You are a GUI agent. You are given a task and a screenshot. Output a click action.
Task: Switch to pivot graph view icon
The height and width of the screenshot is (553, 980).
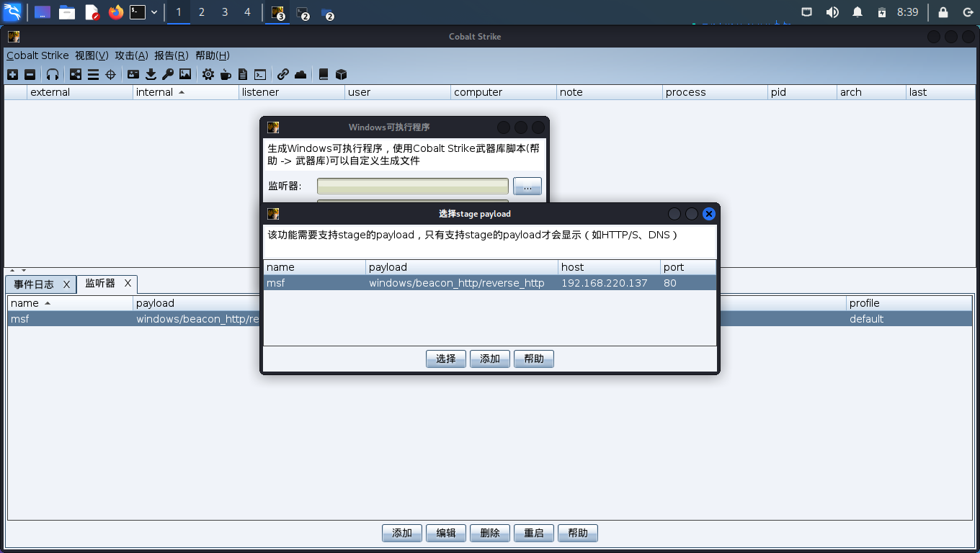coord(76,74)
